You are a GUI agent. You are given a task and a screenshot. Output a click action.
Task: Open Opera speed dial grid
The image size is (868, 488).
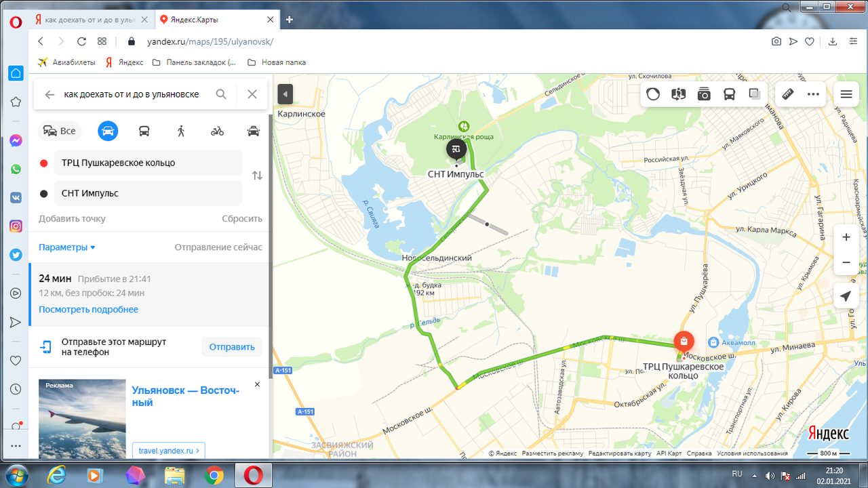[x=102, y=41]
